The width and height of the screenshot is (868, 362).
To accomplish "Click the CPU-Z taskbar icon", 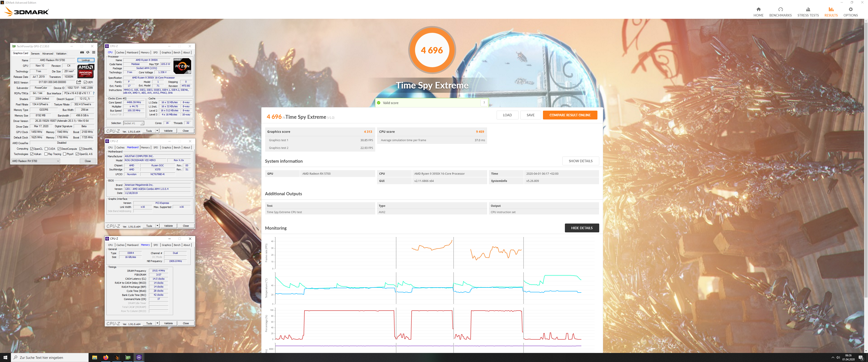I will (x=139, y=357).
